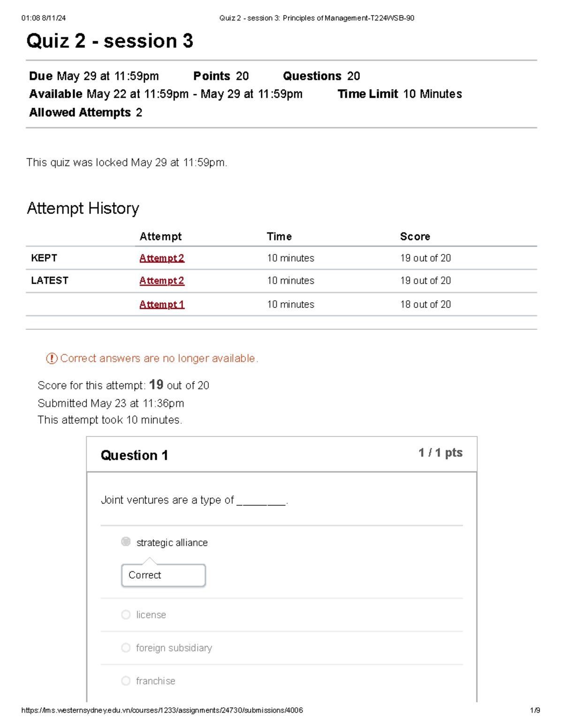Click the Question 1 score indicator
563x728 pixels.
440,453
